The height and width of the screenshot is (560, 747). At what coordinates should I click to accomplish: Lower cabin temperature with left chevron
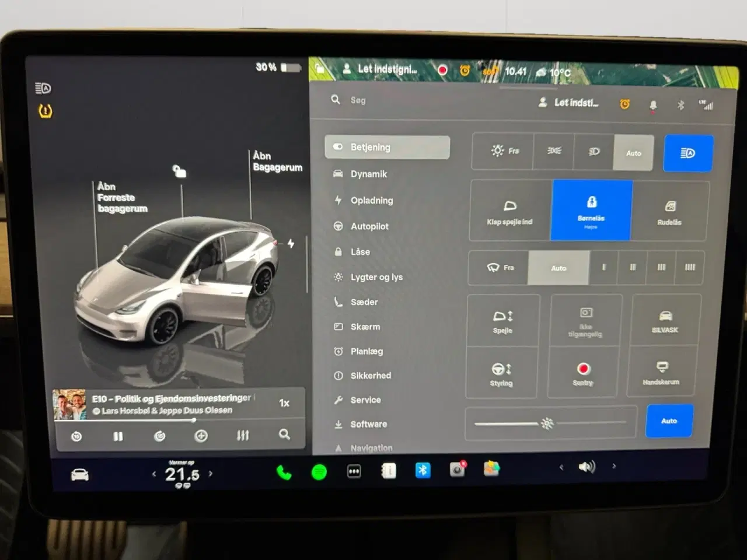pos(155,474)
